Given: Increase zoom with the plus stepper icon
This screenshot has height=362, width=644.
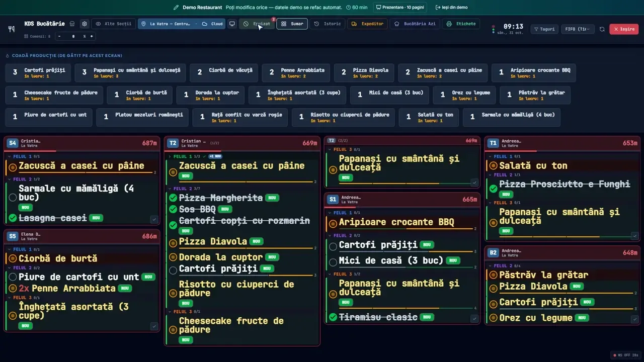Looking at the screenshot, I should click(x=92, y=36).
